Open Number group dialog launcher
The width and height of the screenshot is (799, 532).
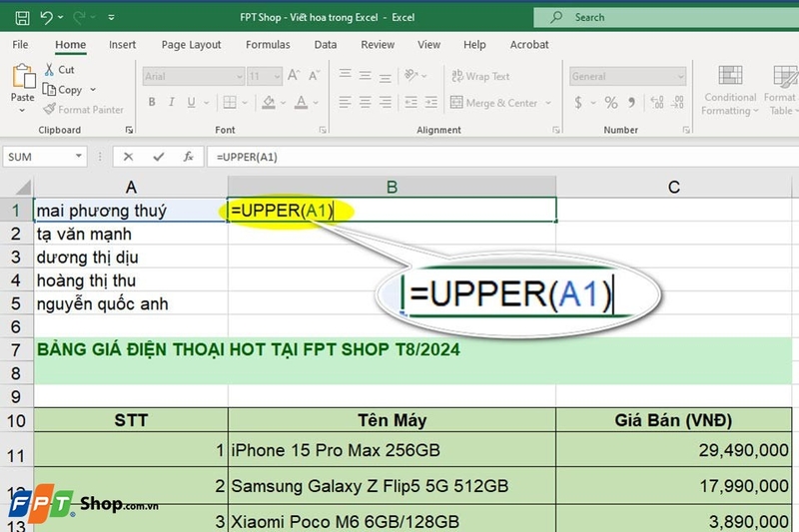[686, 131]
